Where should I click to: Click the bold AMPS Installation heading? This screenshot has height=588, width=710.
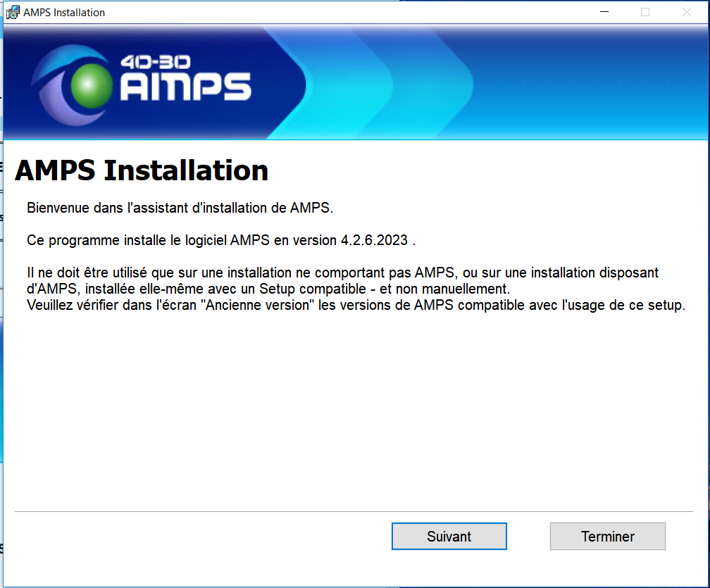142,170
